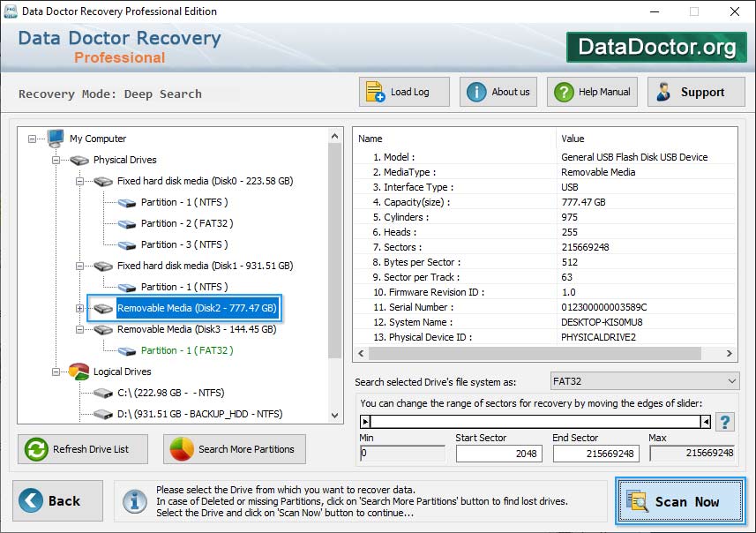The image size is (756, 533).
Task: Click the right handle of sector slider
Action: coord(706,422)
